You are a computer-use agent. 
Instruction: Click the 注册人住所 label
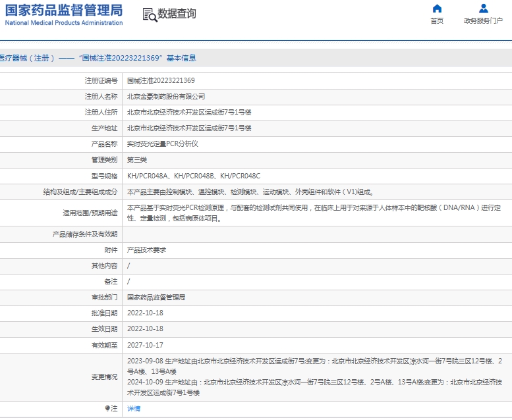tap(101, 113)
